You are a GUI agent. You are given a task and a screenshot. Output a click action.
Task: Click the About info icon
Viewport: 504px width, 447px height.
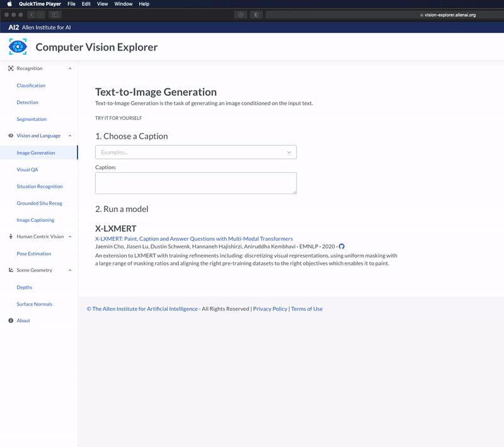click(x=11, y=321)
